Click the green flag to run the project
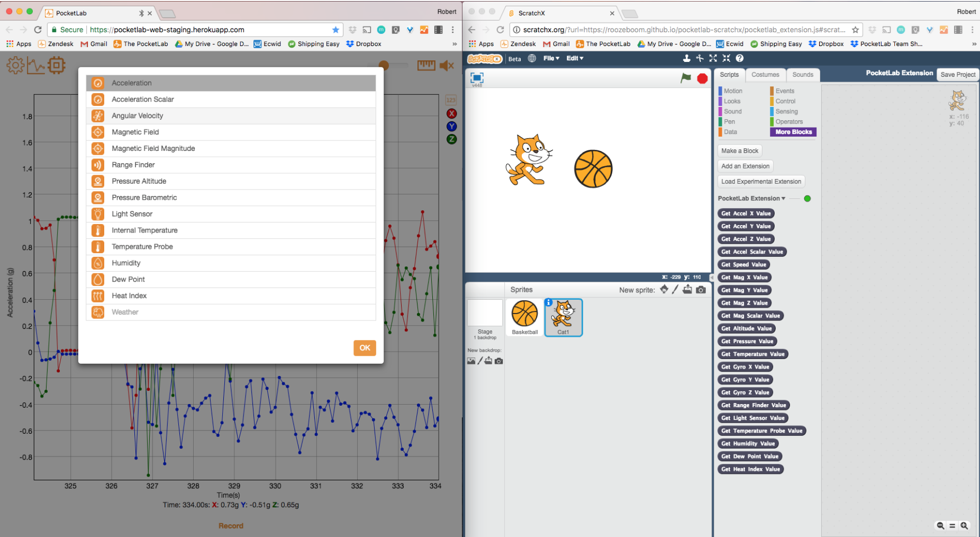Screen dimensions: 980x537 click(684, 78)
